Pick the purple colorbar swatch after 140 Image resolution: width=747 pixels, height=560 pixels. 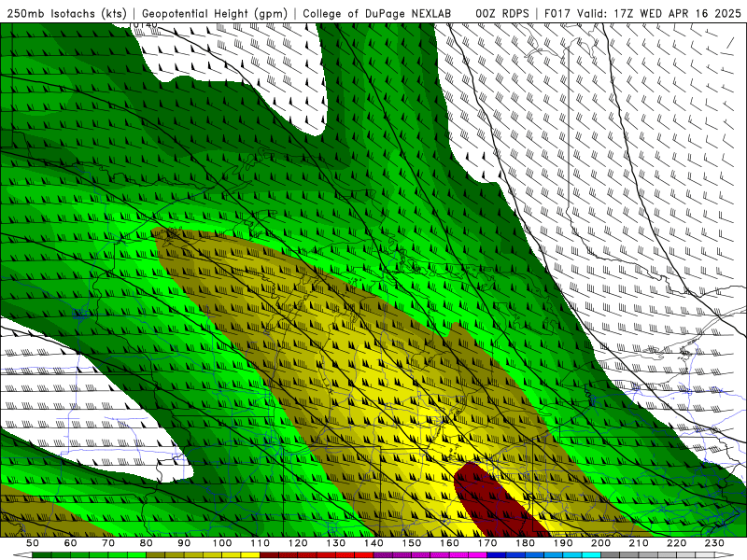383,555
